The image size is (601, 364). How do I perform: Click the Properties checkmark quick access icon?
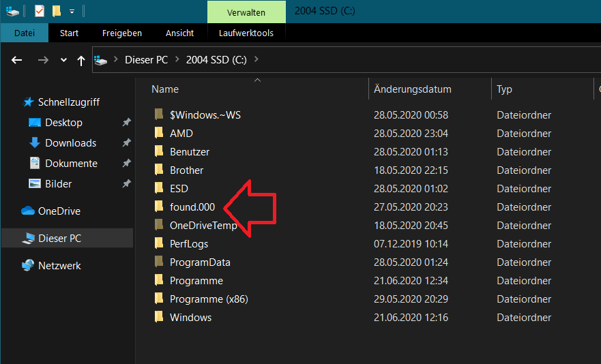[x=40, y=11]
